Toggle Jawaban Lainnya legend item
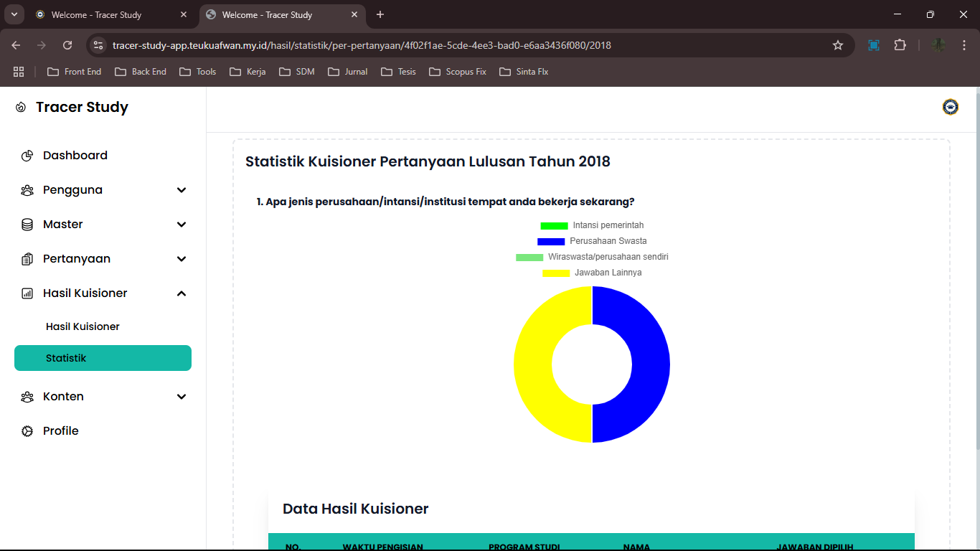This screenshot has width=980, height=551. 592,273
